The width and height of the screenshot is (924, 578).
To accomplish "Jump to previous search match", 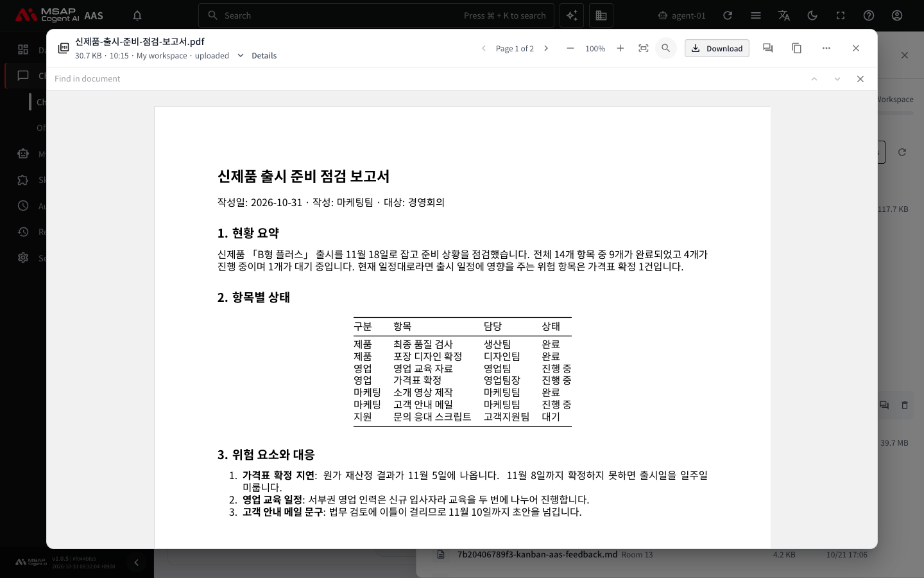I will click(814, 78).
